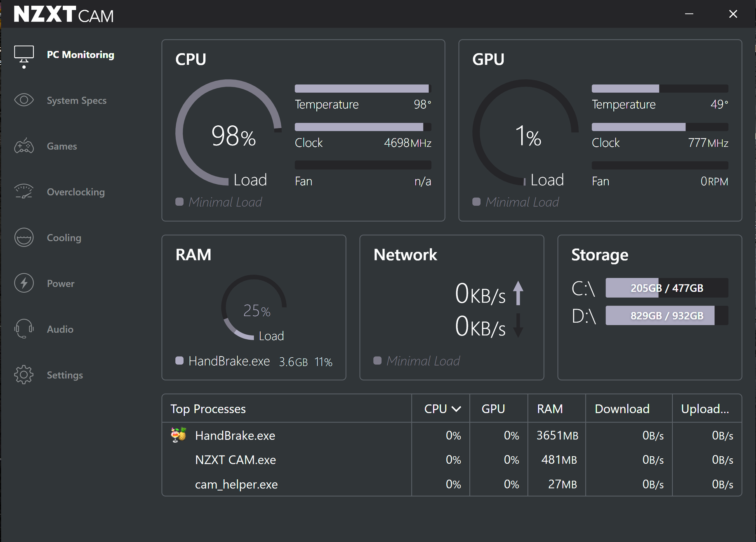The width and height of the screenshot is (756, 542).
Task: Click the CPU card title
Action: (191, 59)
